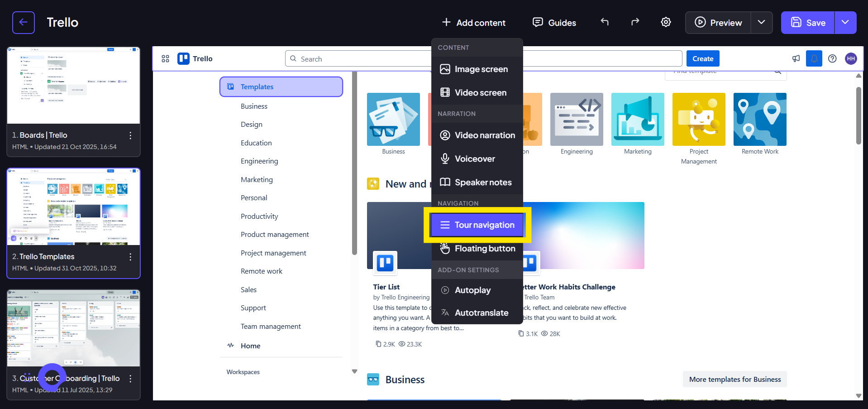Open options menu for Customer Onboarding screen
The height and width of the screenshot is (409, 868).
tap(130, 379)
